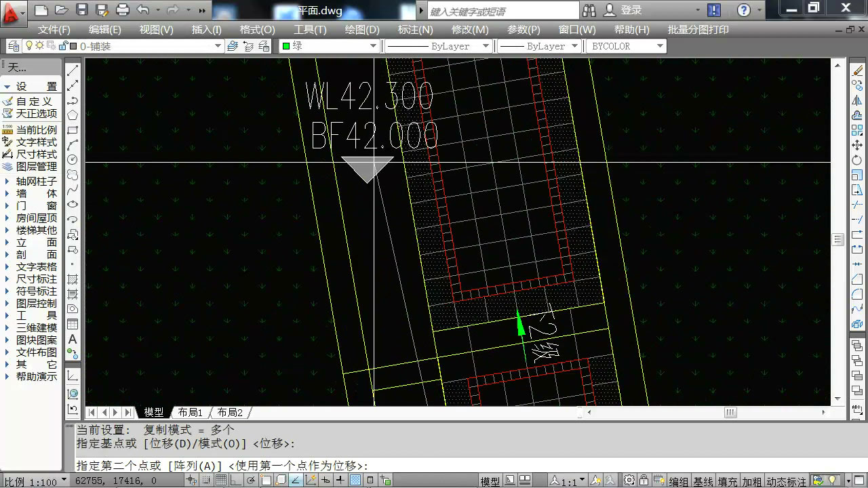The width and height of the screenshot is (868, 488).
Task: Toggle 填充 fill button in status bar
Action: coord(728,482)
